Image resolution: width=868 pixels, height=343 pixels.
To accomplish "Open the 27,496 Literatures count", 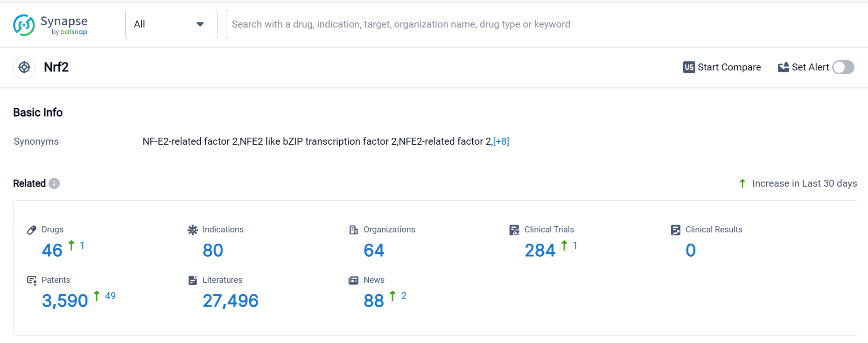I will coord(231,301).
